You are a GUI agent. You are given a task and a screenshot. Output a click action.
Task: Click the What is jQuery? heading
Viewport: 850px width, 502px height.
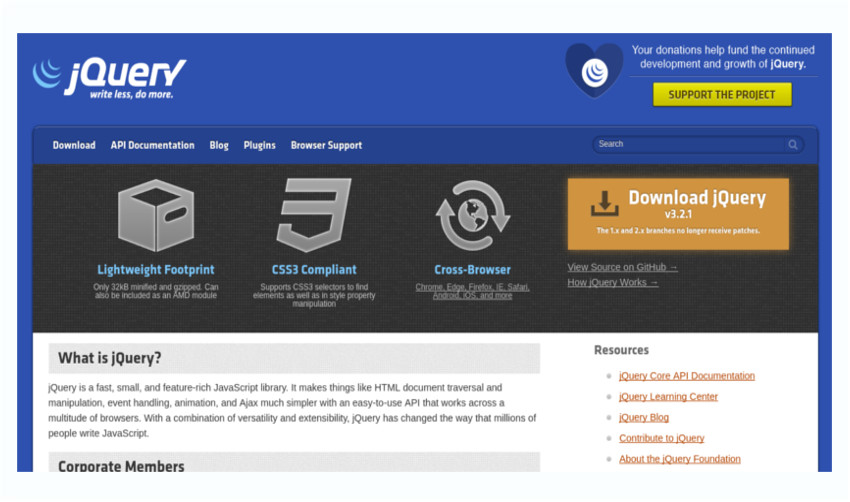[110, 358]
